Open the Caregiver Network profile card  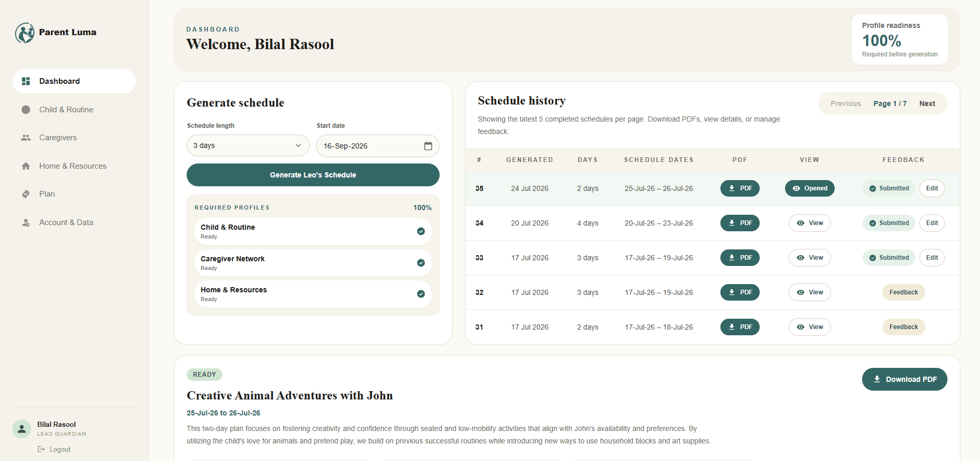[313, 263]
